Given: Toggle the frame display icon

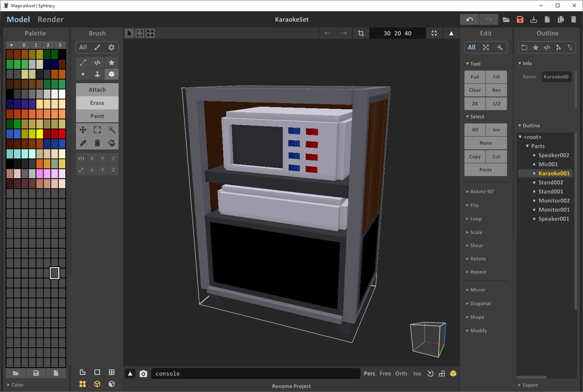Looking at the screenshot, I should pyautogui.click(x=97, y=372).
